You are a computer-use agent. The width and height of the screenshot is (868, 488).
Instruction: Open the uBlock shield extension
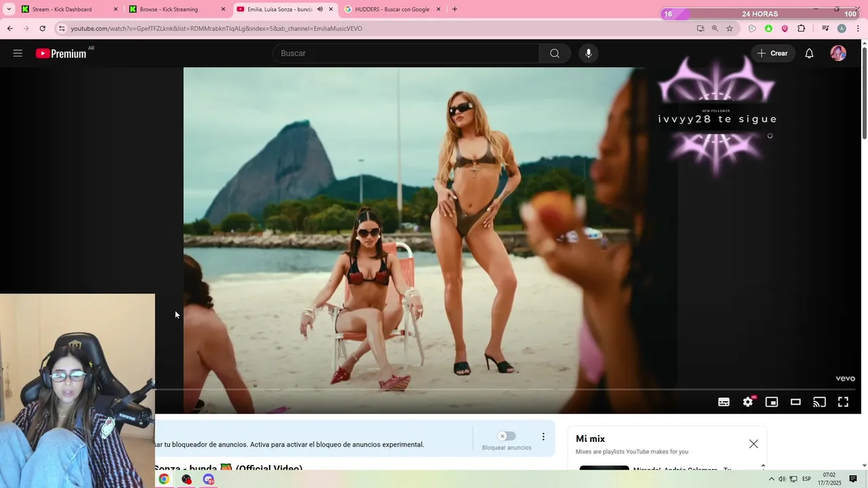(x=785, y=28)
